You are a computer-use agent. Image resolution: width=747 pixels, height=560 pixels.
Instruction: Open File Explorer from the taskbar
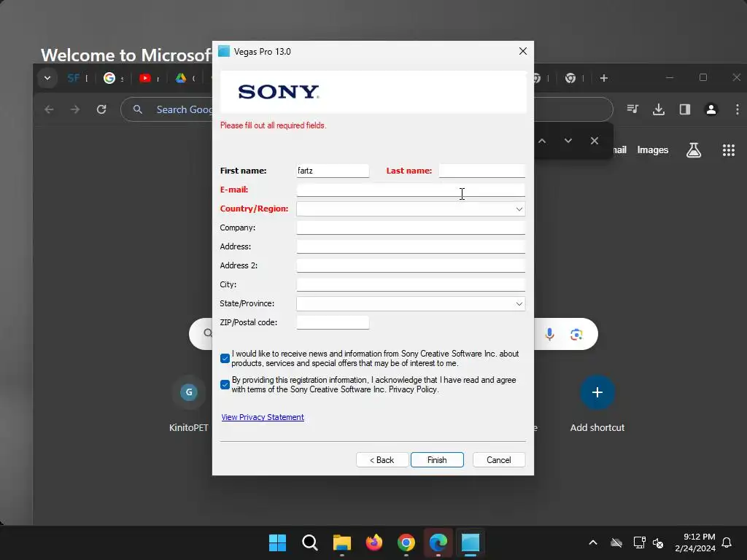click(x=341, y=542)
